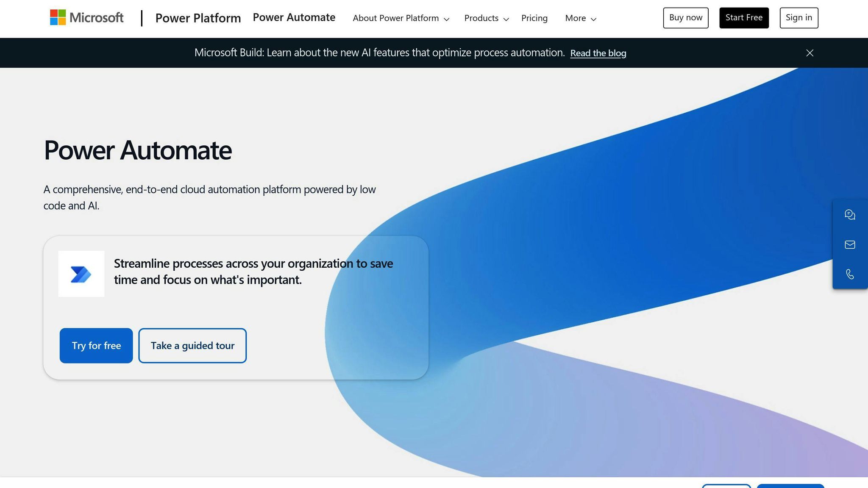This screenshot has width=868, height=488.
Task: Expand the About Power Platform menu
Action: (x=401, y=18)
